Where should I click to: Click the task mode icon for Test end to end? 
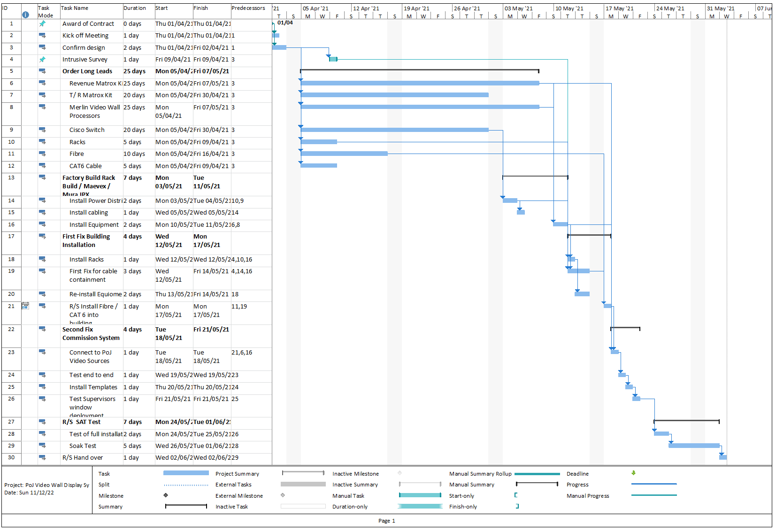pyautogui.click(x=42, y=375)
